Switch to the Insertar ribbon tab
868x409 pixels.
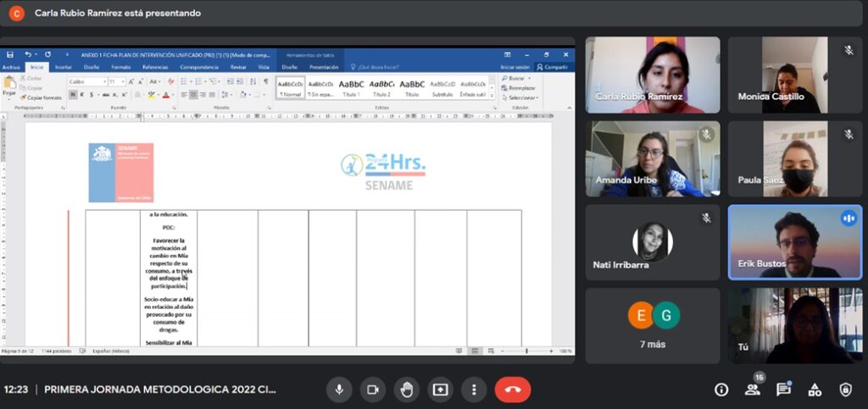64,67
